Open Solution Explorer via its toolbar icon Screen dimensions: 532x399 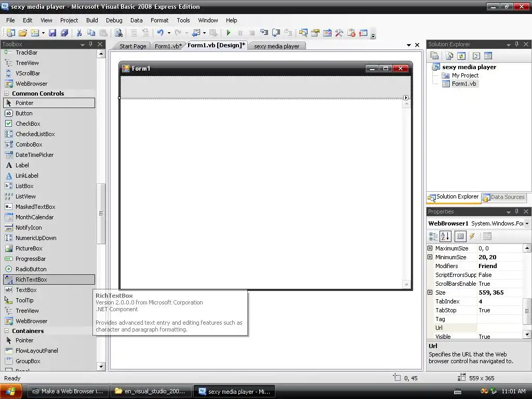[303, 33]
